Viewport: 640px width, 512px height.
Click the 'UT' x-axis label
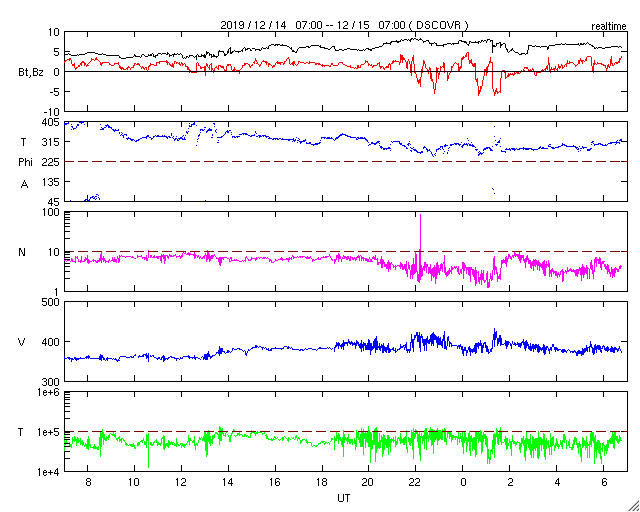(344, 498)
